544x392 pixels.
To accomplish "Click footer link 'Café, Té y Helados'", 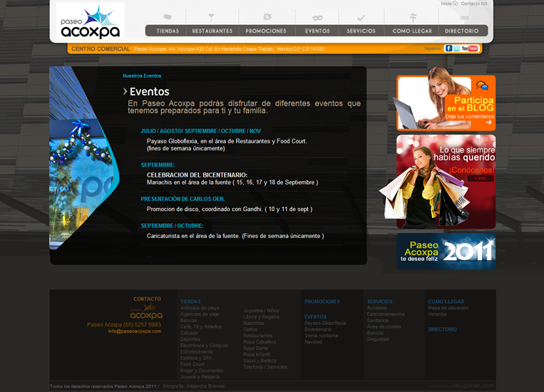I will (201, 326).
